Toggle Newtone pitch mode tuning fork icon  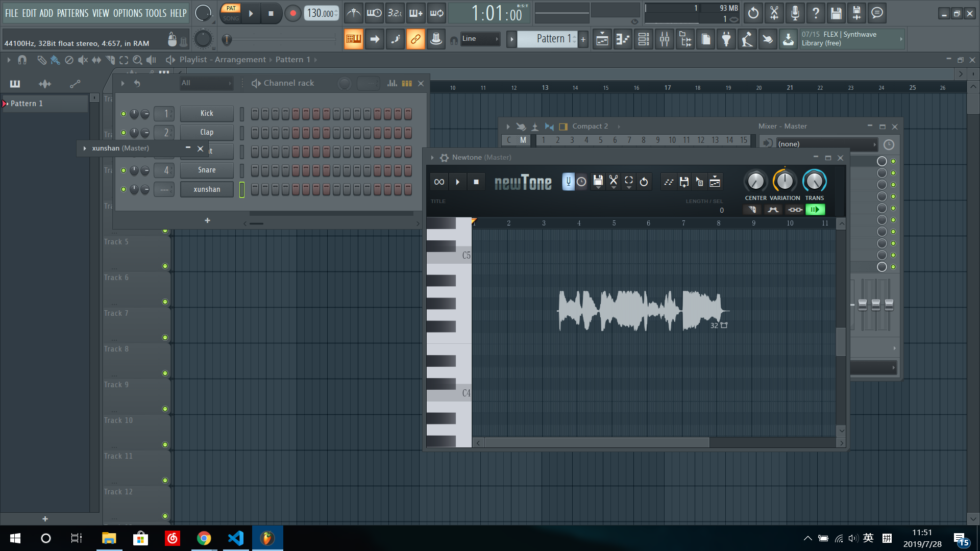point(568,182)
